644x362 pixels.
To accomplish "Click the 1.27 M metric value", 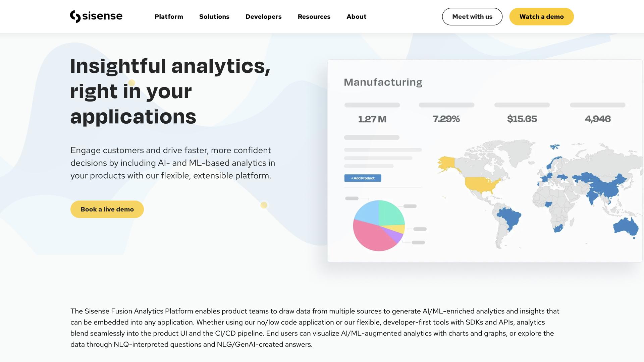I will coord(372,119).
